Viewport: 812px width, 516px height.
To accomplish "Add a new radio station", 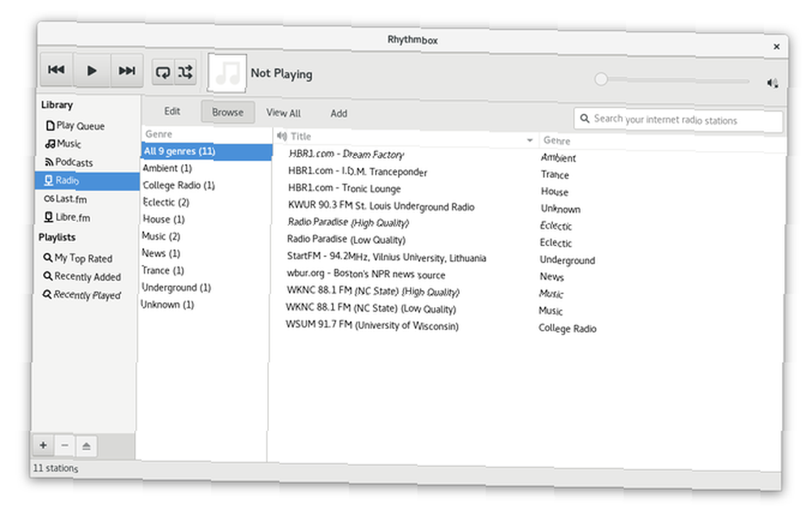I will [339, 114].
